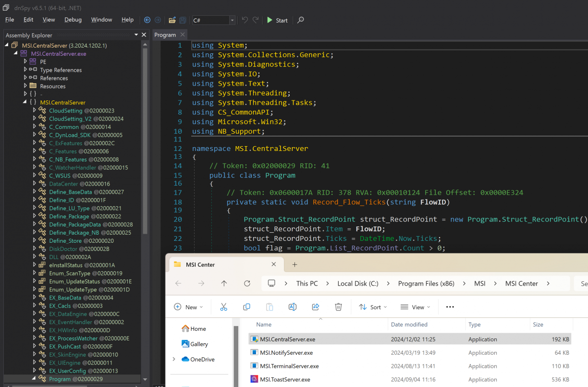Viewport: 588px width, 387px height.
Task: Open a new Explorer tab with plus button
Action: coord(295,264)
